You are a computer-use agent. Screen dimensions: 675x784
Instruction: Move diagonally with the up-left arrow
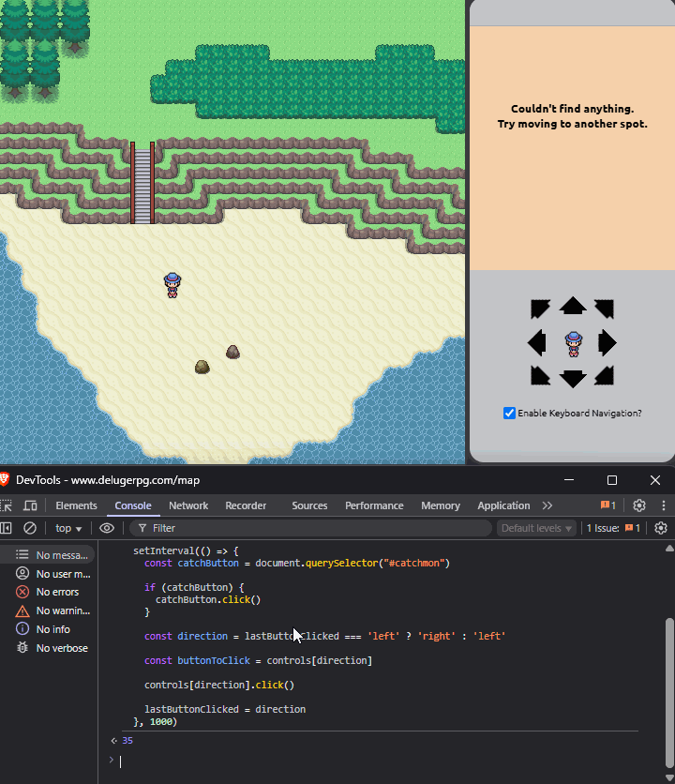click(x=540, y=309)
